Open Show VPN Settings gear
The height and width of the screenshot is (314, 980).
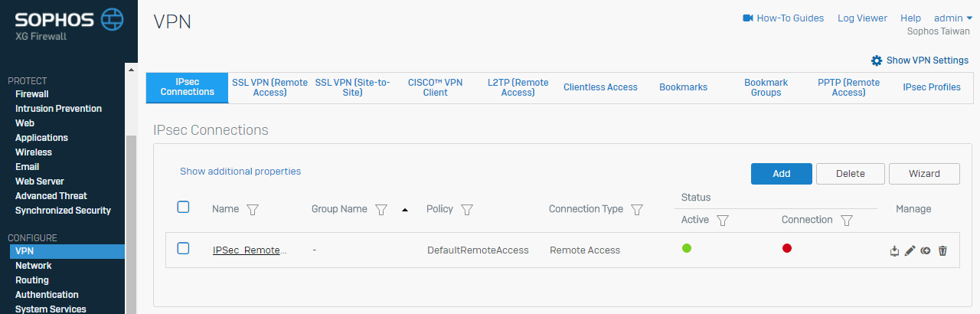(x=877, y=61)
